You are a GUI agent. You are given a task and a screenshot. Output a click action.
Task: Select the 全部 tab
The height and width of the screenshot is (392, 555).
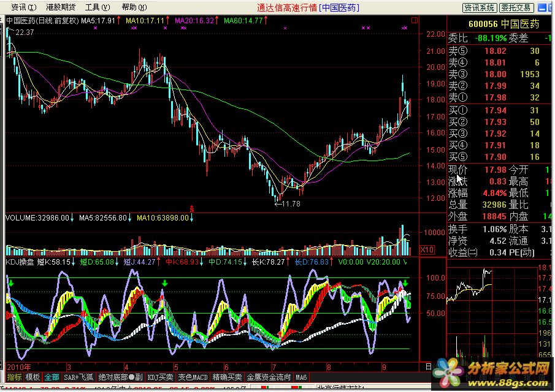click(x=52, y=377)
